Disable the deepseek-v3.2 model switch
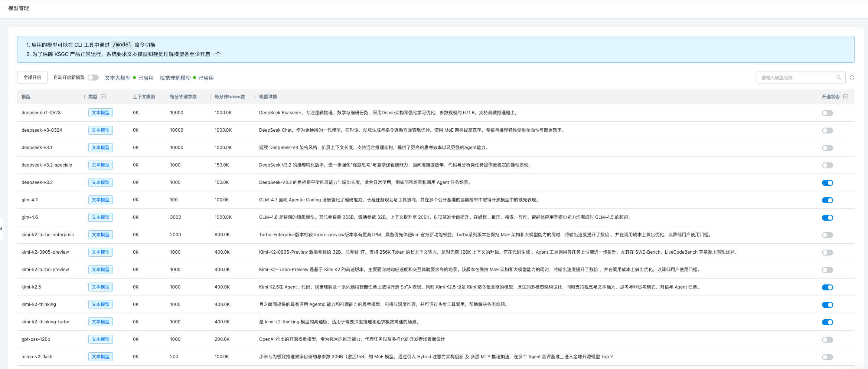Viewport: 868px width, 369px height. pyautogui.click(x=828, y=183)
